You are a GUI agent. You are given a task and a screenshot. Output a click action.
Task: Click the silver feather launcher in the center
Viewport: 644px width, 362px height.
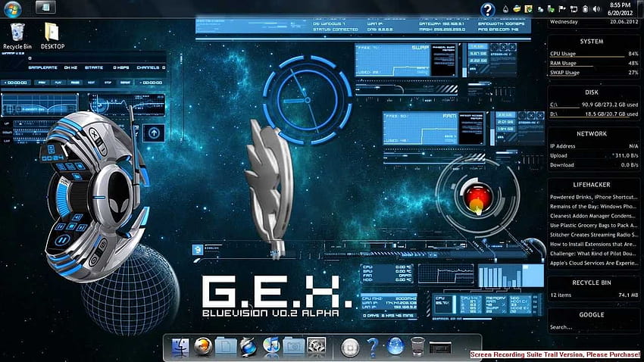(270, 189)
